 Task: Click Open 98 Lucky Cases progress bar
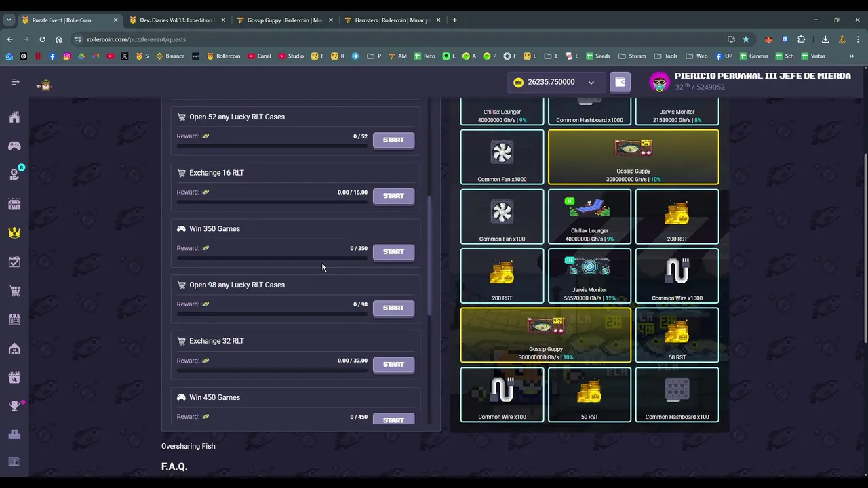(272, 314)
